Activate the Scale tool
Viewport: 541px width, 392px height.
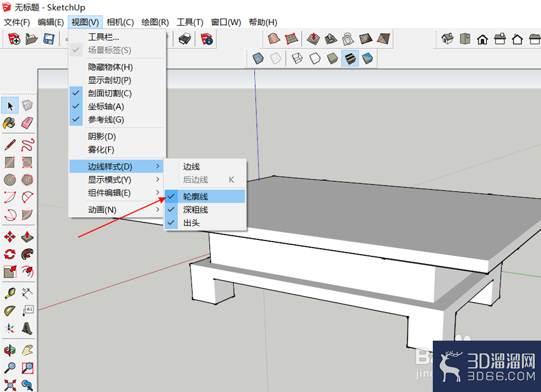10,271
